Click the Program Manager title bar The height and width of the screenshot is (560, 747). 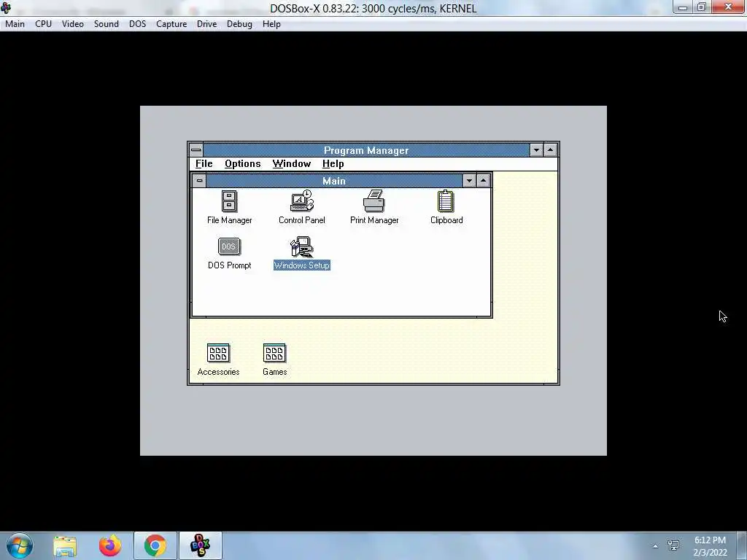pyautogui.click(x=366, y=150)
